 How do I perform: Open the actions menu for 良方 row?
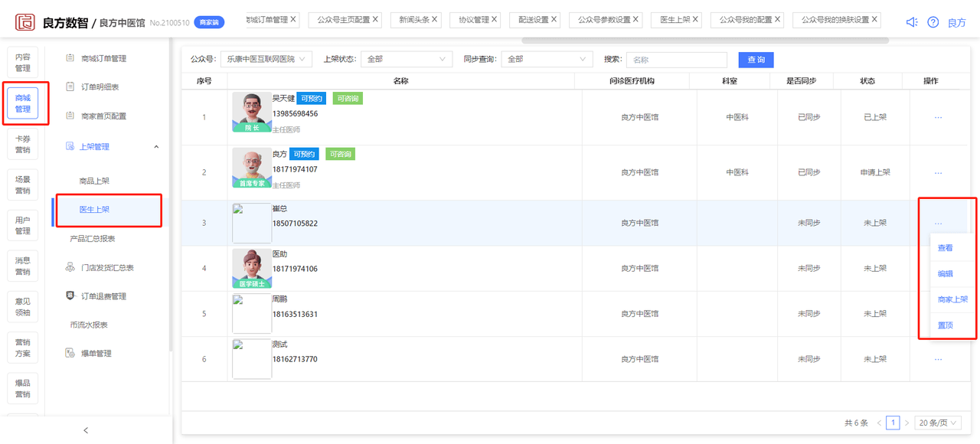point(938,172)
